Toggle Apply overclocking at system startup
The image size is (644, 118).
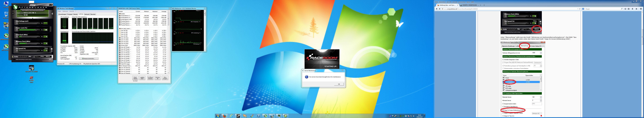14,59
